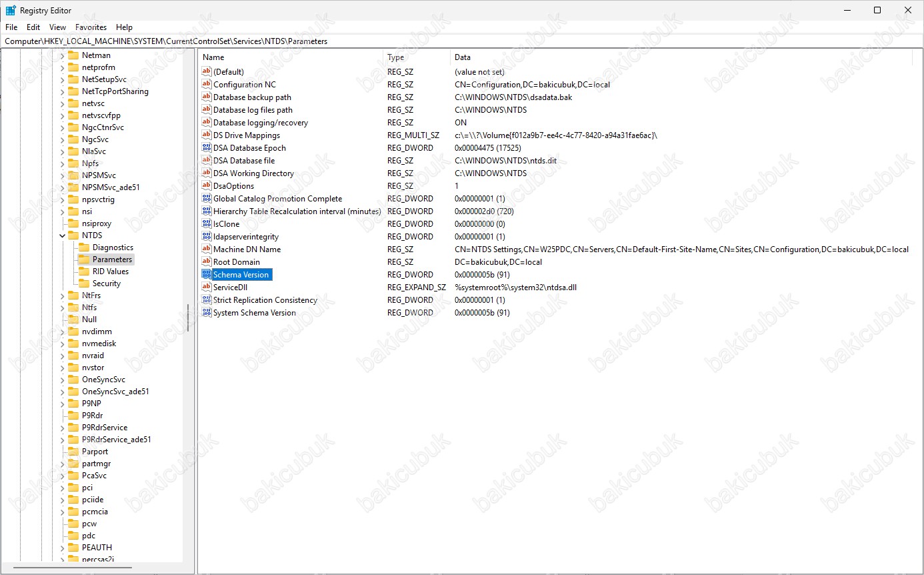The image size is (924, 575).
Task: Click the icon beside Machine DN Name
Action: point(207,249)
